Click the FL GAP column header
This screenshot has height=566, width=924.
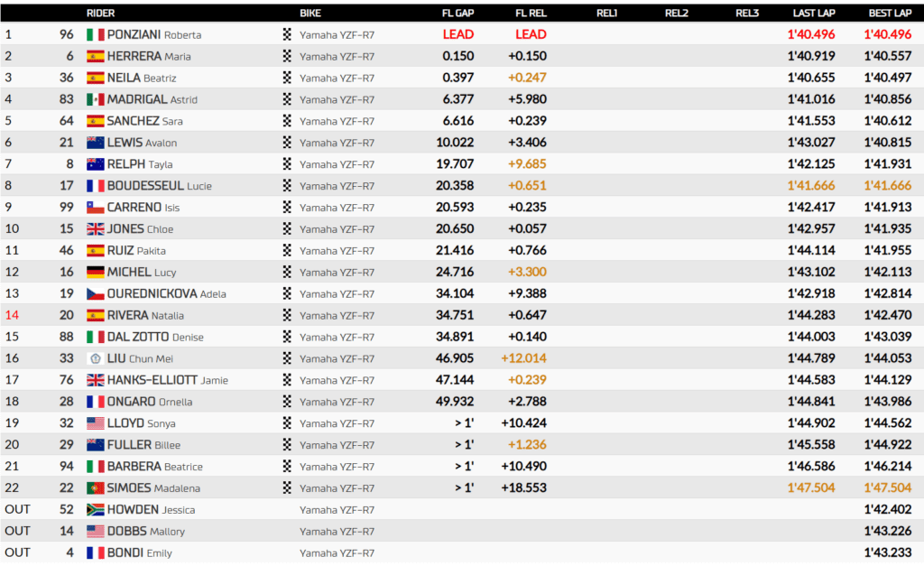(x=457, y=13)
